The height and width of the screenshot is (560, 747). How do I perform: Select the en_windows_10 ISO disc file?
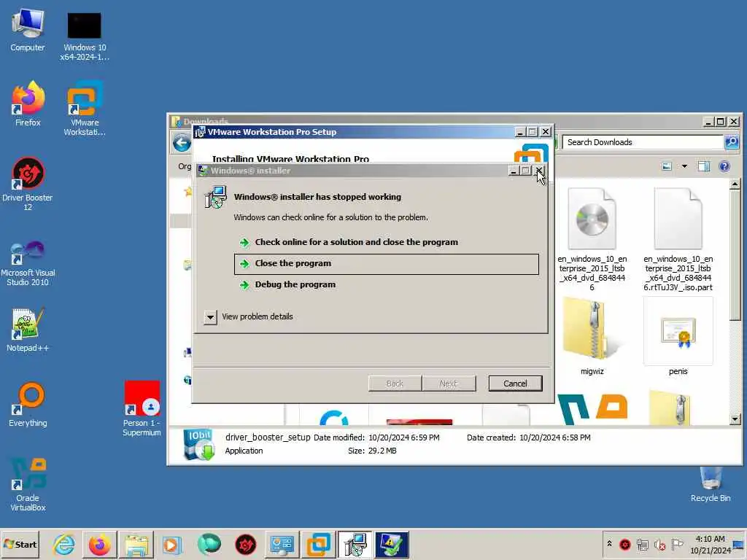592,239
